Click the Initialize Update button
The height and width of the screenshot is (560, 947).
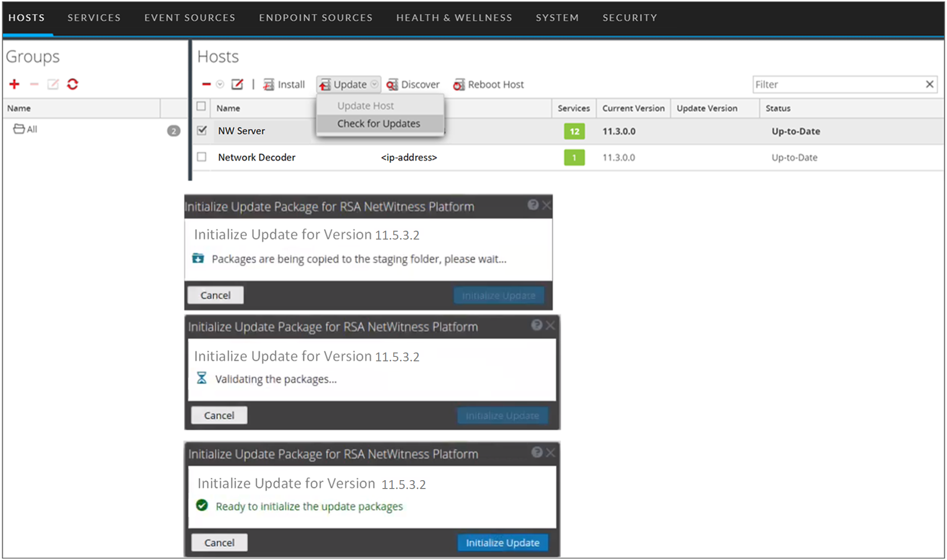coord(503,542)
